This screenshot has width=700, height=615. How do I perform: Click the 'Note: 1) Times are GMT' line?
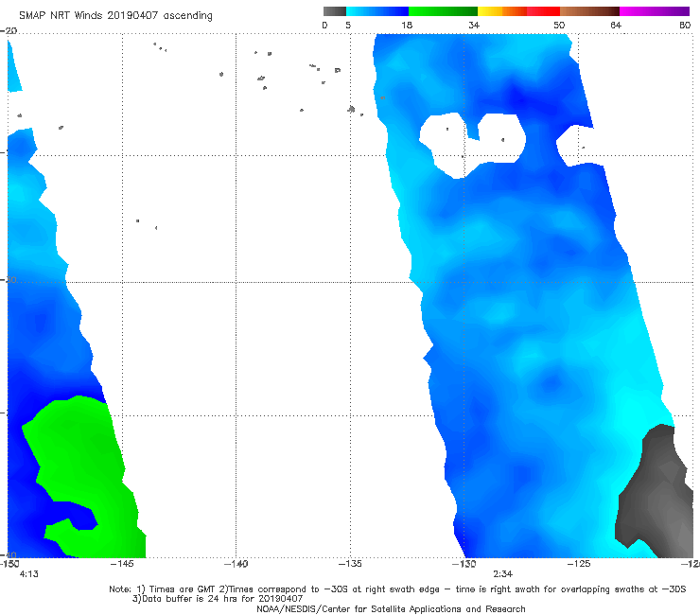397,589
